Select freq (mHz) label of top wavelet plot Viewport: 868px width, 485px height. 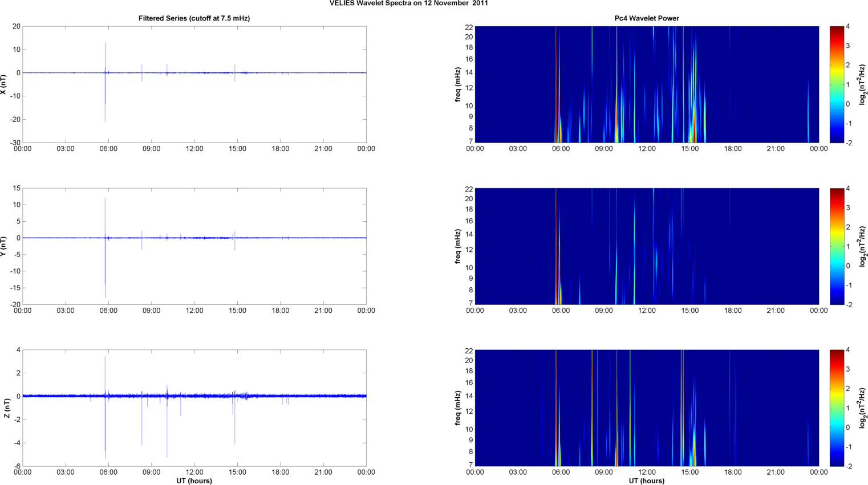pos(458,84)
